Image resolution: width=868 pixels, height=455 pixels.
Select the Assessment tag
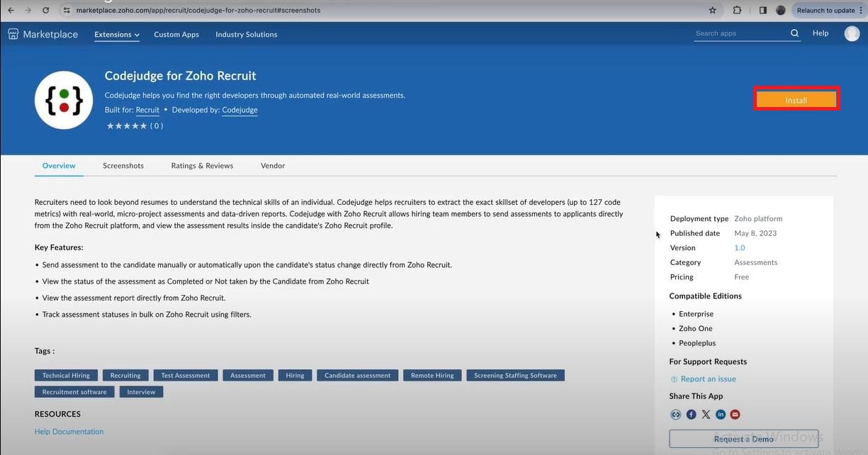[248, 376]
